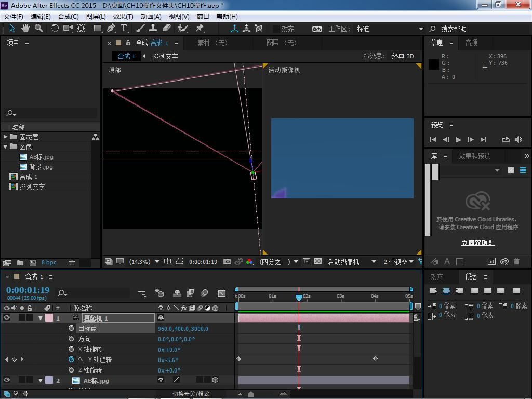Image resolution: width=532 pixels, height=399 pixels.
Task: Open the 2 个视图 layout dropdown
Action: point(398,262)
